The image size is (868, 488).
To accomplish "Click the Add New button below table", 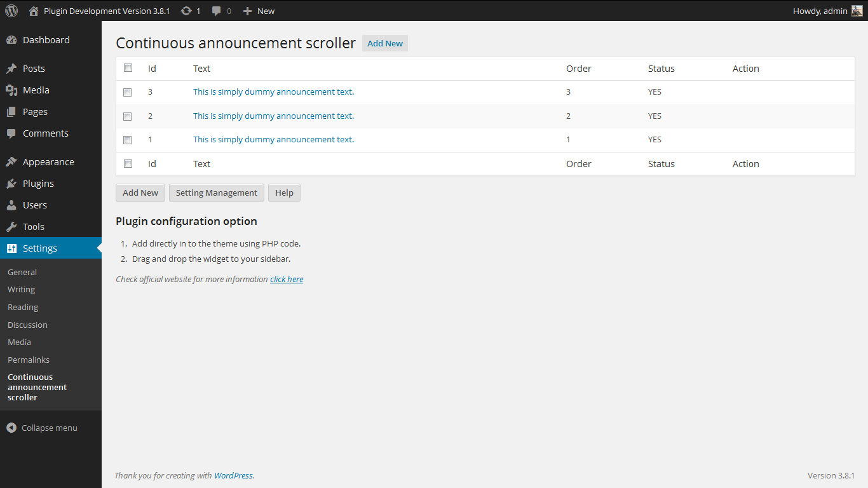I will 140,193.
